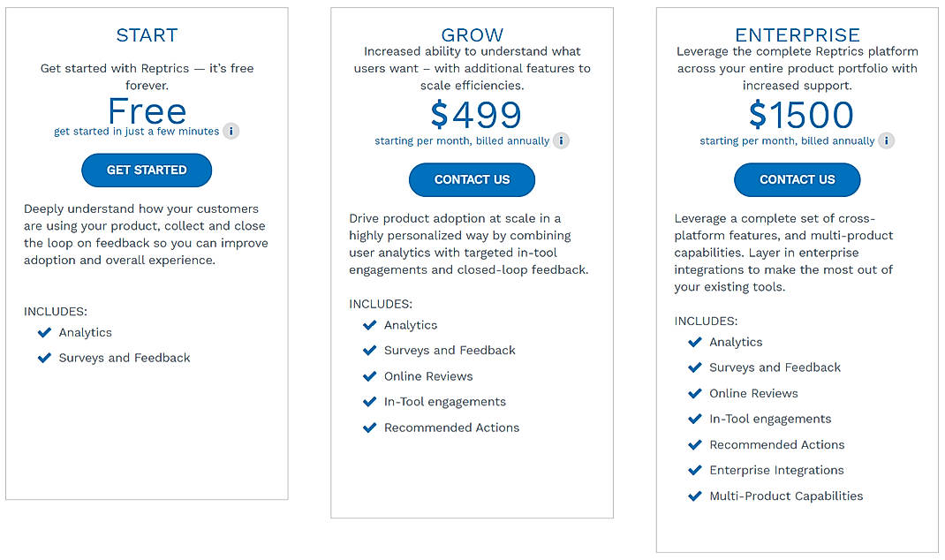Click checkmark beside Multi-Product Capabilities

tap(695, 496)
